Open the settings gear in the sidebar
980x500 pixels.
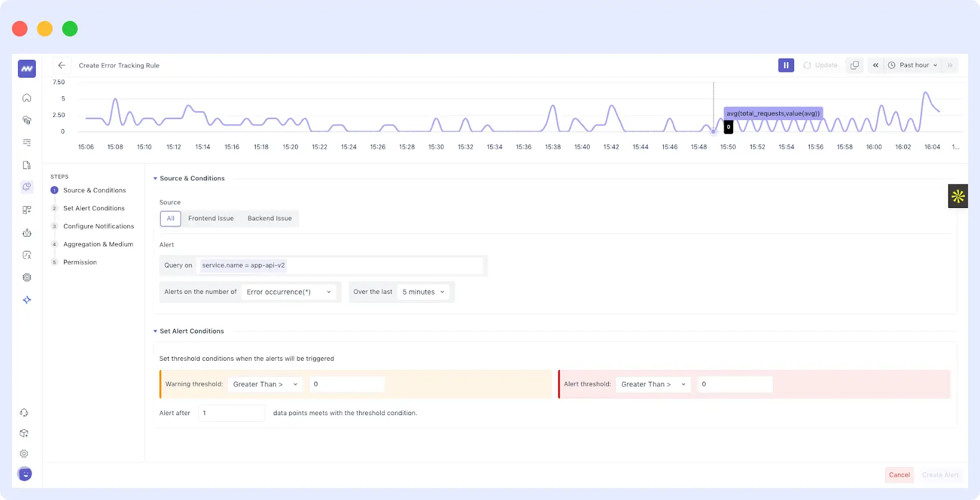pos(24,453)
